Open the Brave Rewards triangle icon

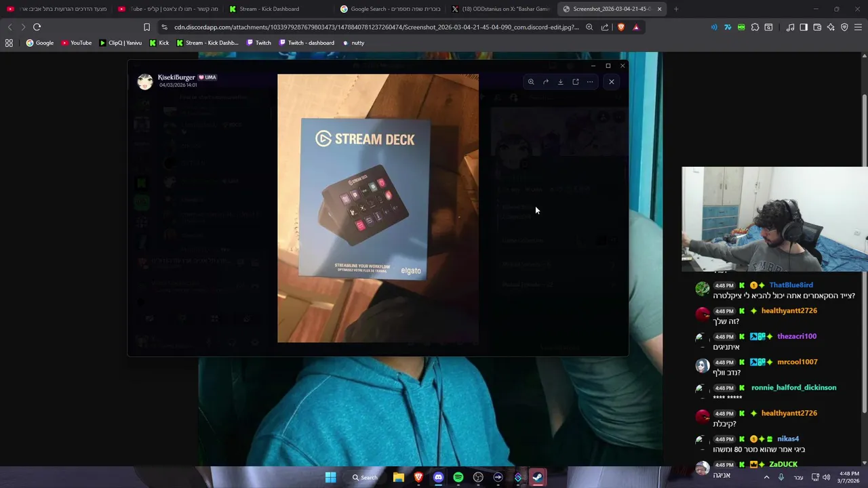[x=636, y=27]
